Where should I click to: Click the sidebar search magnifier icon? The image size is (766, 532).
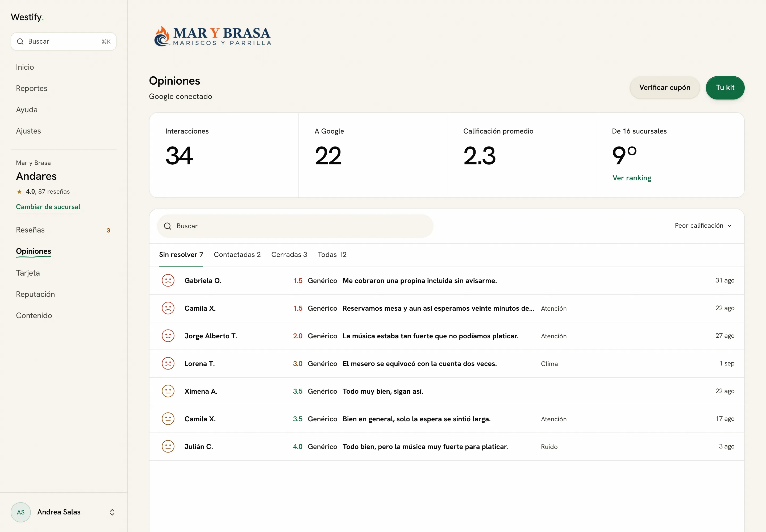20,41
